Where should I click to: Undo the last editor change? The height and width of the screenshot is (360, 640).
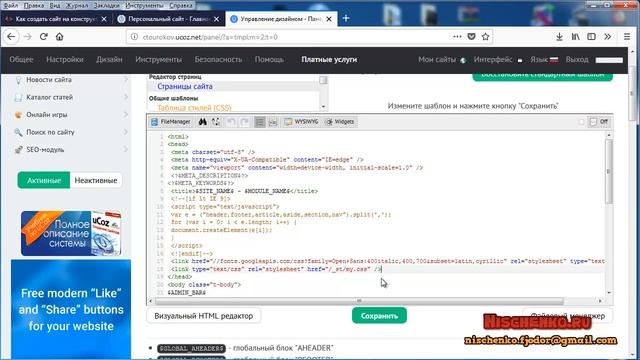tap(231, 122)
